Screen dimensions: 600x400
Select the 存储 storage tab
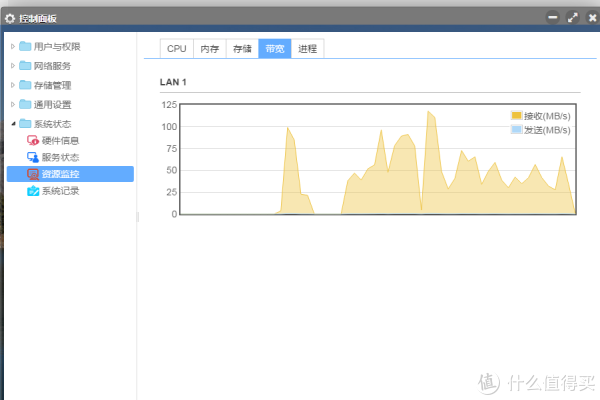242,48
